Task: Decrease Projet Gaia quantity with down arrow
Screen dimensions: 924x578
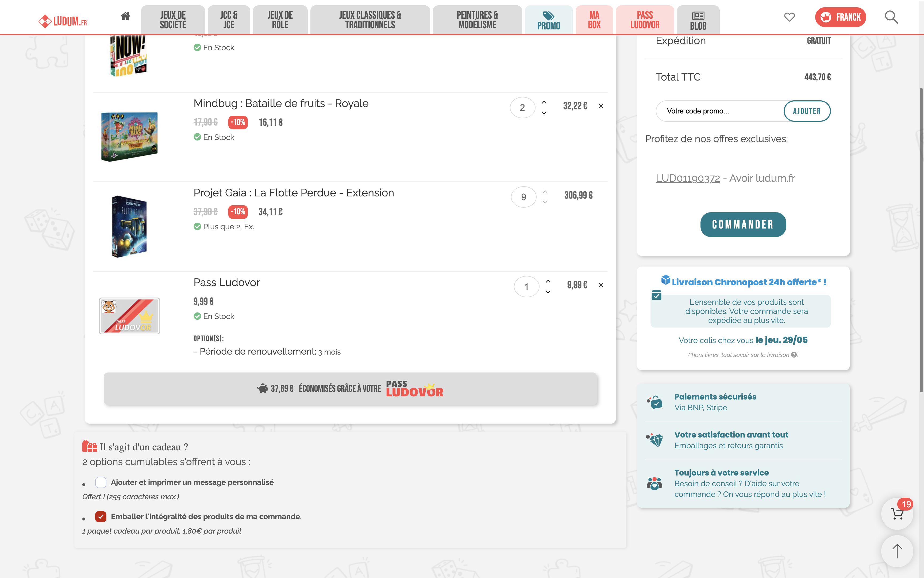Action: (x=545, y=202)
